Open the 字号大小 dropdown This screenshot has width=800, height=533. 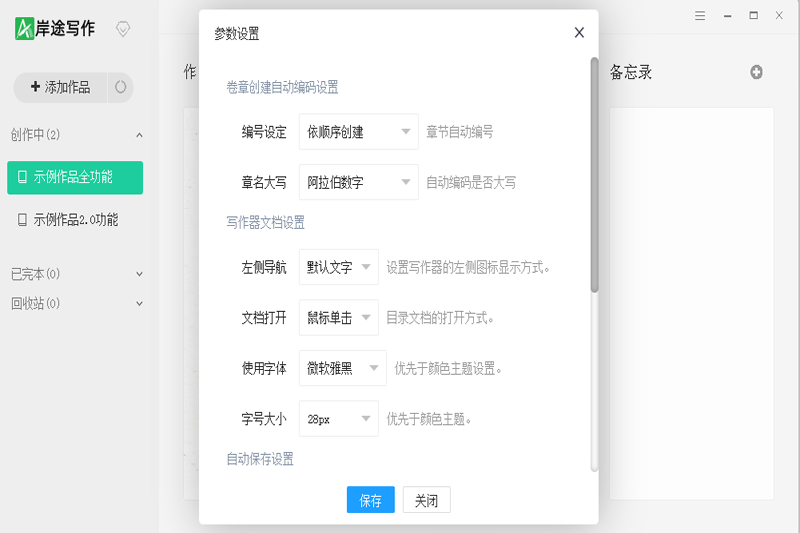coord(339,419)
